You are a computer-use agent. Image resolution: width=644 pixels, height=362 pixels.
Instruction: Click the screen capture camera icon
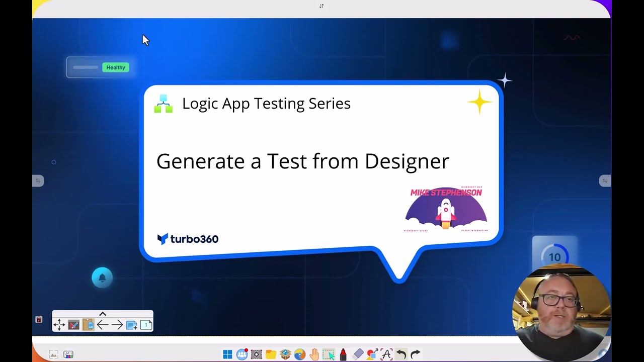tap(257, 354)
